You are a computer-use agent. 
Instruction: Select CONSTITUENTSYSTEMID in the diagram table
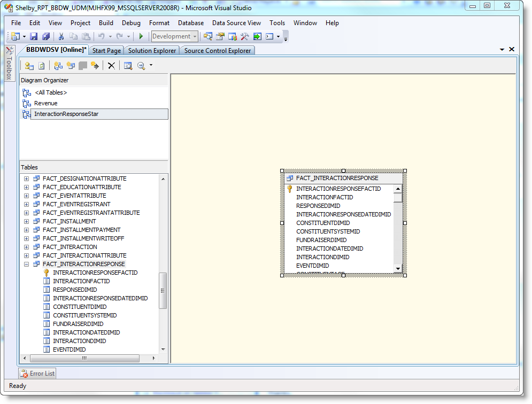328,231
